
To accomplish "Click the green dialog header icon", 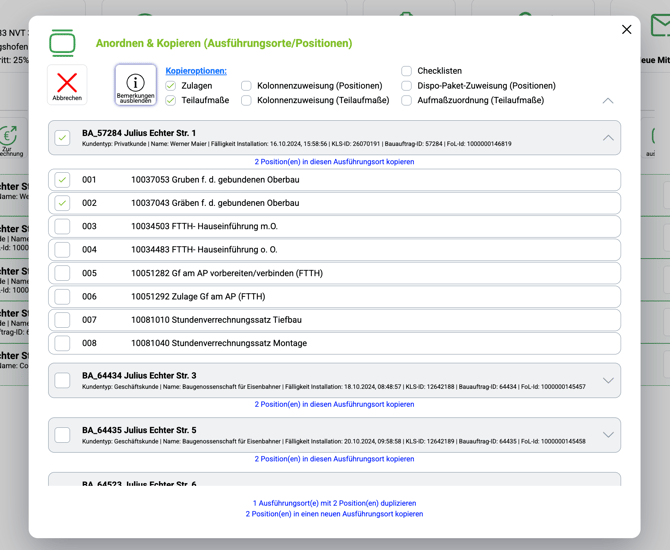I will pos(62,43).
